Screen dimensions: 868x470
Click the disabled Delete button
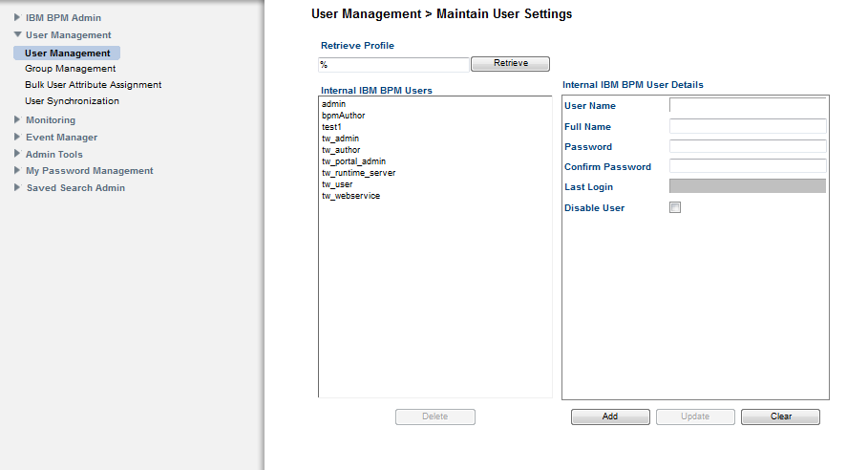tap(435, 417)
